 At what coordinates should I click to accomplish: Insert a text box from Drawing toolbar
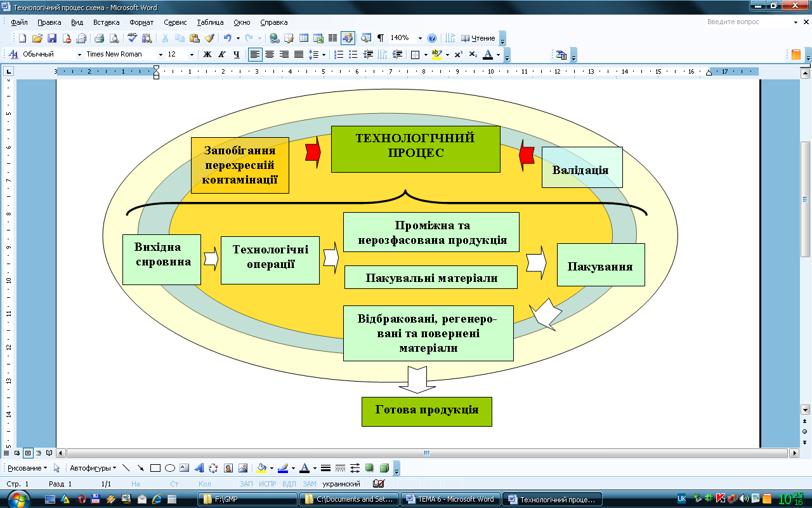[x=184, y=468]
